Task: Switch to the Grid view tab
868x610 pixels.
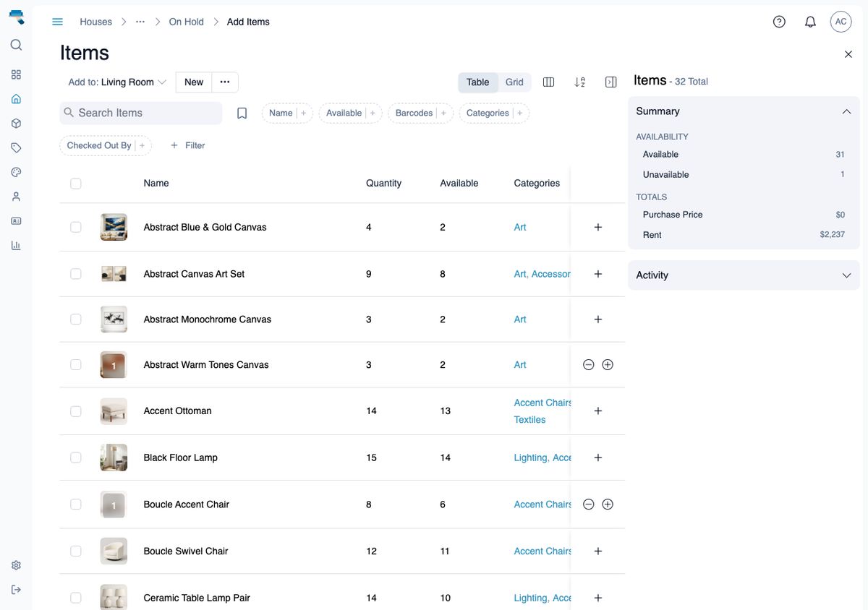Action: (x=514, y=82)
